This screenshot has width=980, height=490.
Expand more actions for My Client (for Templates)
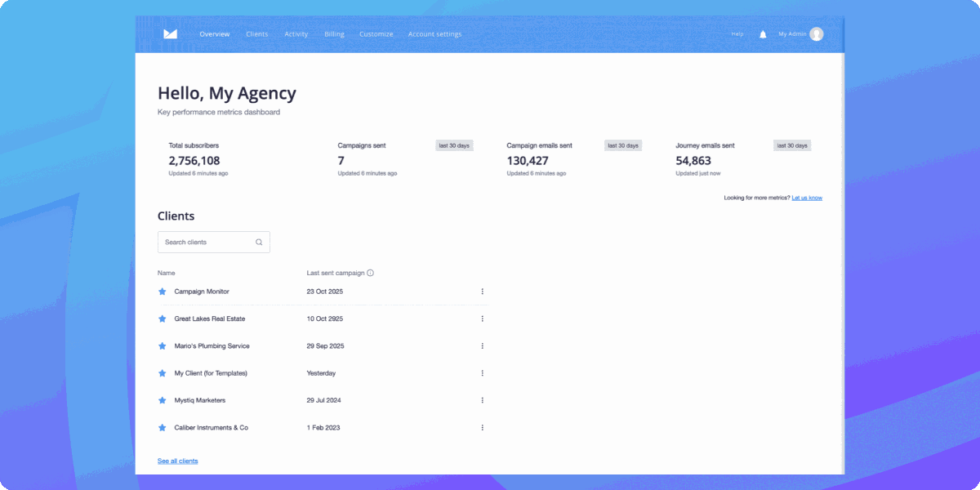pos(482,373)
